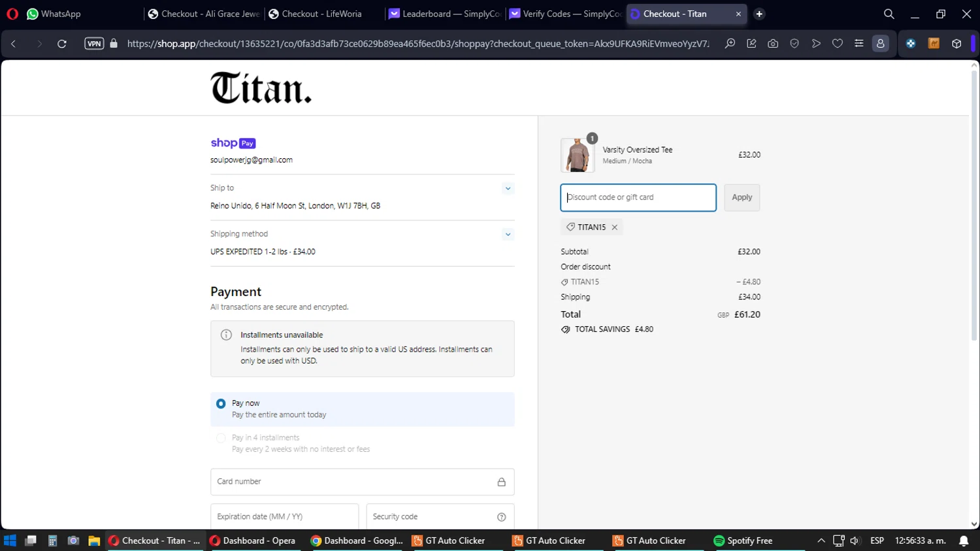The height and width of the screenshot is (551, 980).
Task: Switch to Dashboard - Google Chrome taskbar window
Action: tap(357, 541)
